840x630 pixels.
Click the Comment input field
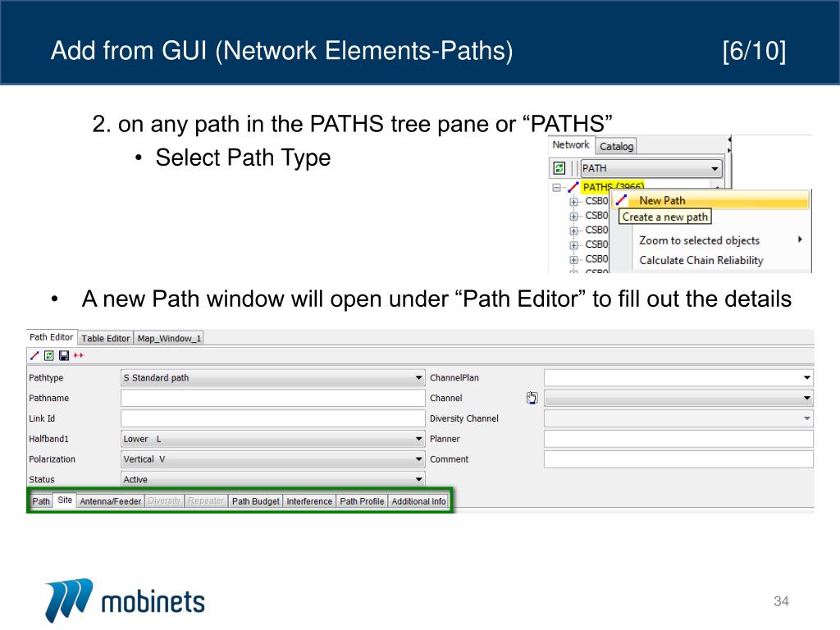pos(678,459)
